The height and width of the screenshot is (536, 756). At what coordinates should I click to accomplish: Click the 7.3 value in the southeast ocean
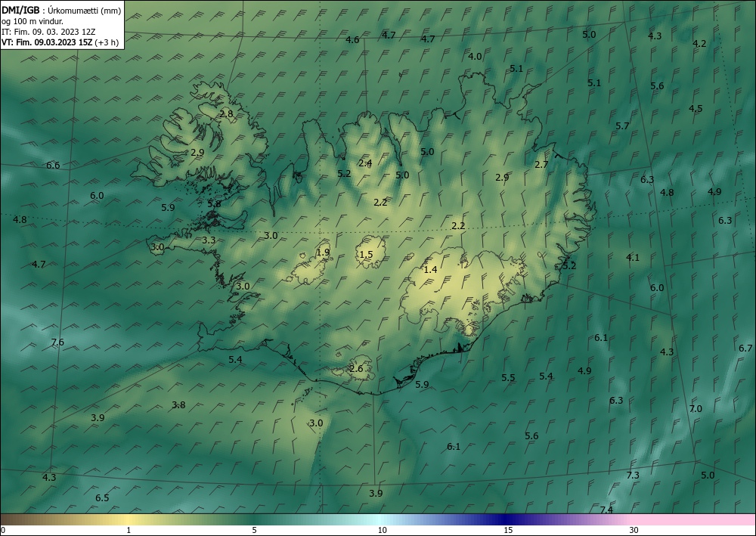tap(633, 475)
